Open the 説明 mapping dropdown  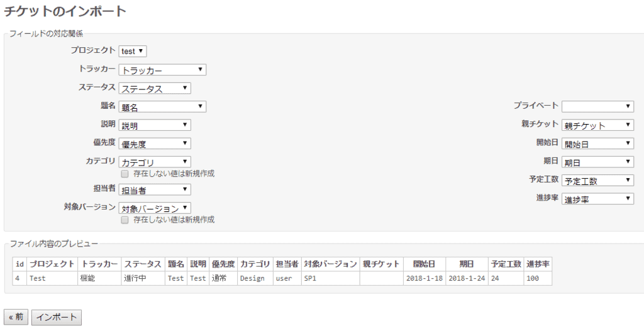pos(155,125)
